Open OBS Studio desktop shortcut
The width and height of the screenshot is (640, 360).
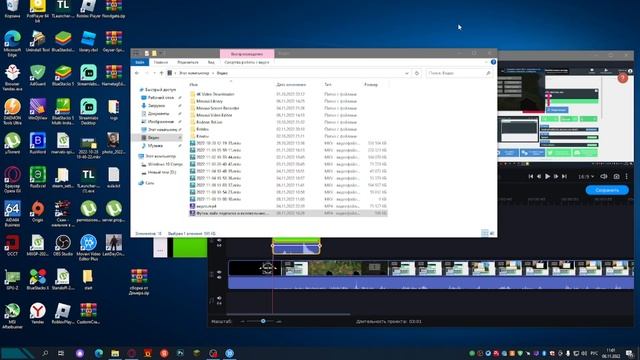[x=63, y=246]
